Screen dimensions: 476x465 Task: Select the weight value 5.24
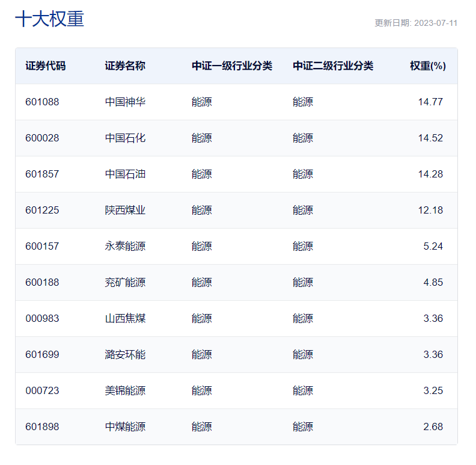click(433, 246)
